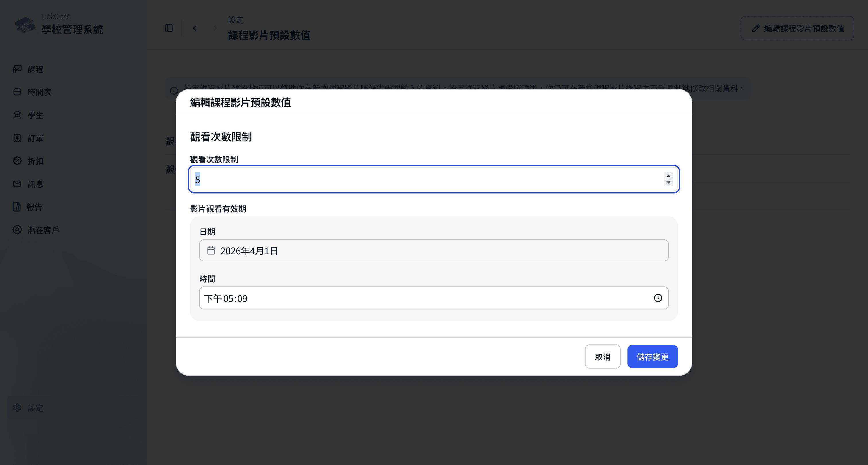The image size is (868, 465).
Task: Increase view limit with up stepper arrow
Action: point(668,176)
